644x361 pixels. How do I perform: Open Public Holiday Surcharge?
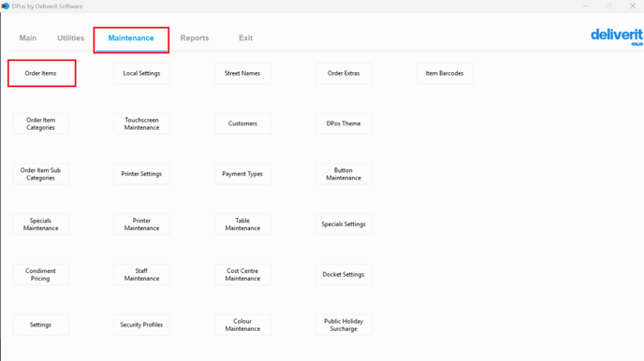click(x=344, y=325)
